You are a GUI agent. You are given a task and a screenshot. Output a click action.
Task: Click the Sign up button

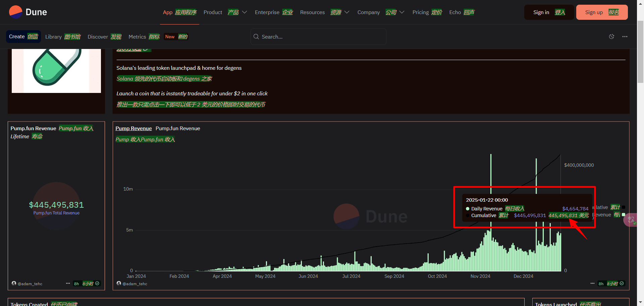(602, 12)
